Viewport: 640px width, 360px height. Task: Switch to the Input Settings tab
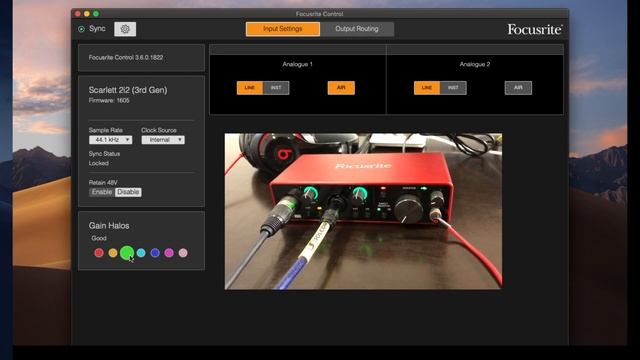click(282, 29)
